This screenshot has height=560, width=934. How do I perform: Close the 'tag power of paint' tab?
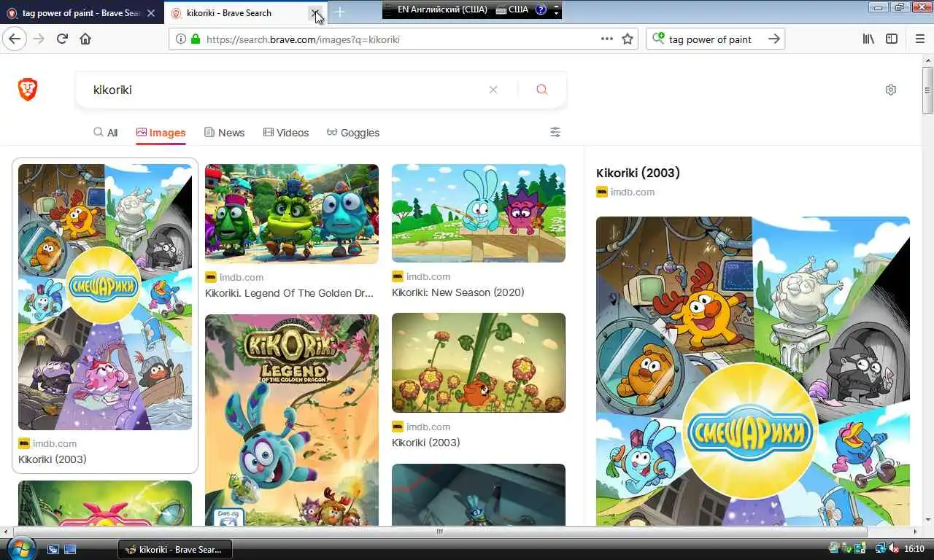coord(150,13)
